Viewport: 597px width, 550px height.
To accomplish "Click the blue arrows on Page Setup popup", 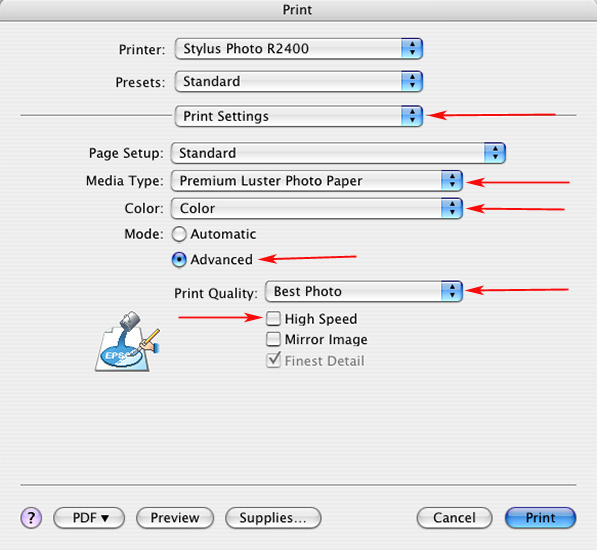I will (495, 153).
